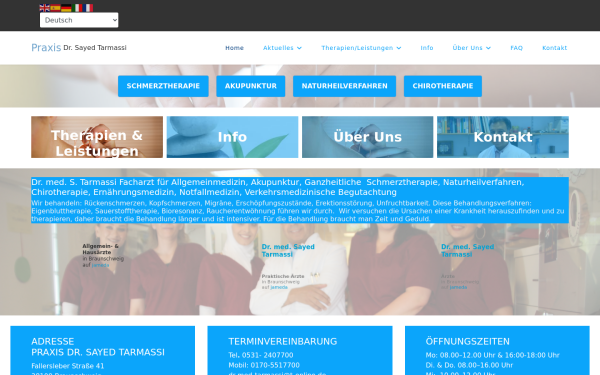Viewport: 600px width, 375px height.
Task: Click the ÖFFNUNGSZEITEN heading
Action: pyautogui.click(x=468, y=341)
